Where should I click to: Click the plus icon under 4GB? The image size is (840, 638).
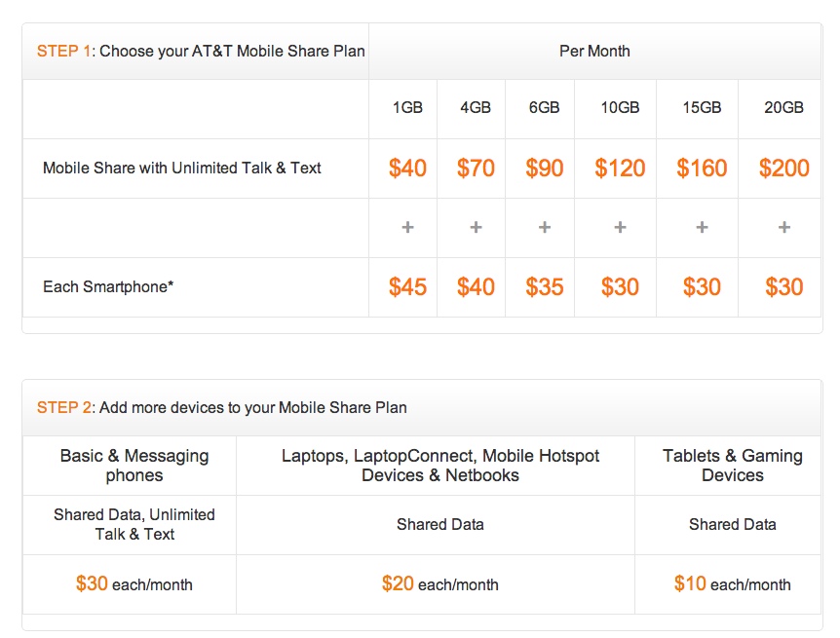[476, 227]
